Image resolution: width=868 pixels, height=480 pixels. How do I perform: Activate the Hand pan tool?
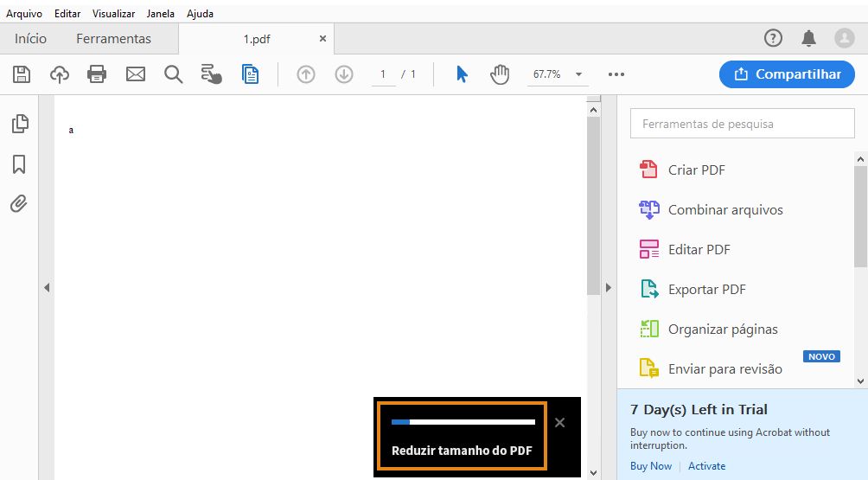pyautogui.click(x=500, y=74)
